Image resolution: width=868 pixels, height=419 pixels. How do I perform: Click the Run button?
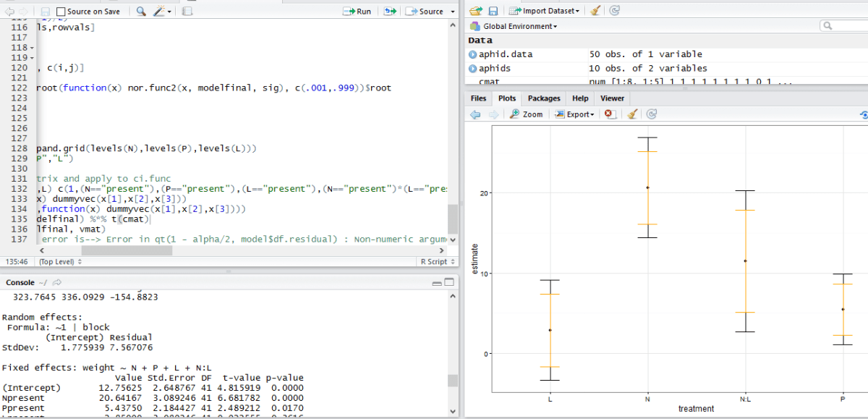pyautogui.click(x=357, y=11)
